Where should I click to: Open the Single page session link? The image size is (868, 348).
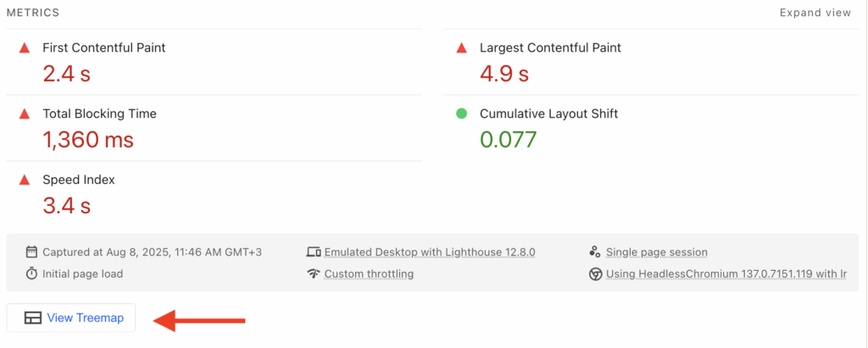click(x=657, y=252)
